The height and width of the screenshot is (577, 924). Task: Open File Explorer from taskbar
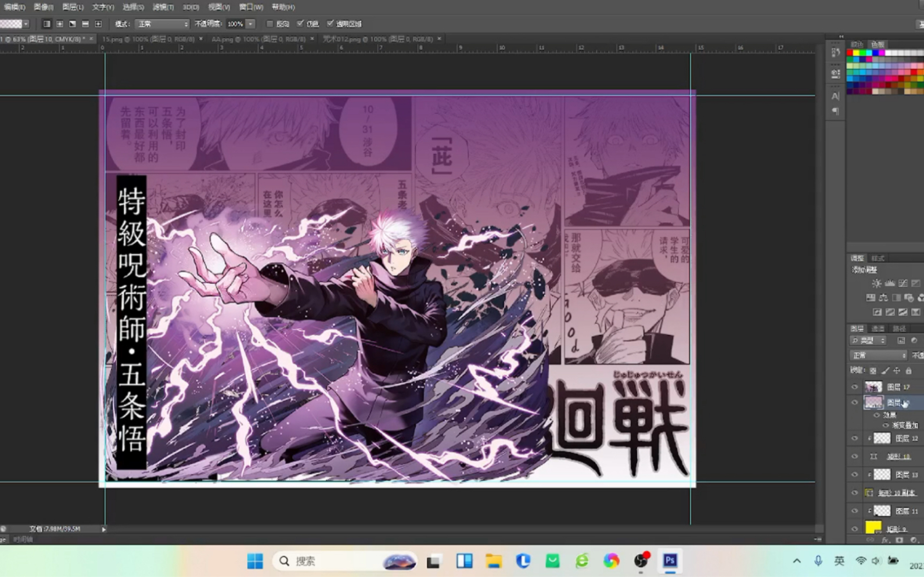click(494, 561)
